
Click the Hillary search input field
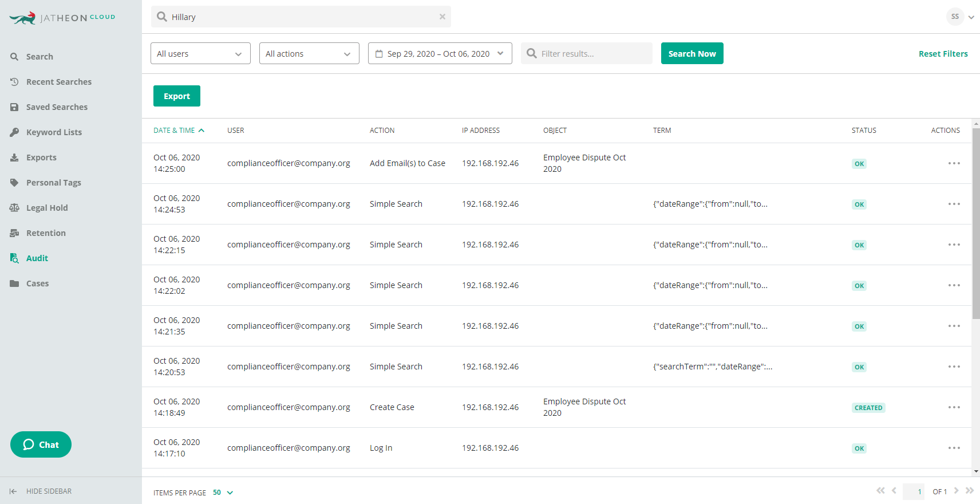click(301, 17)
